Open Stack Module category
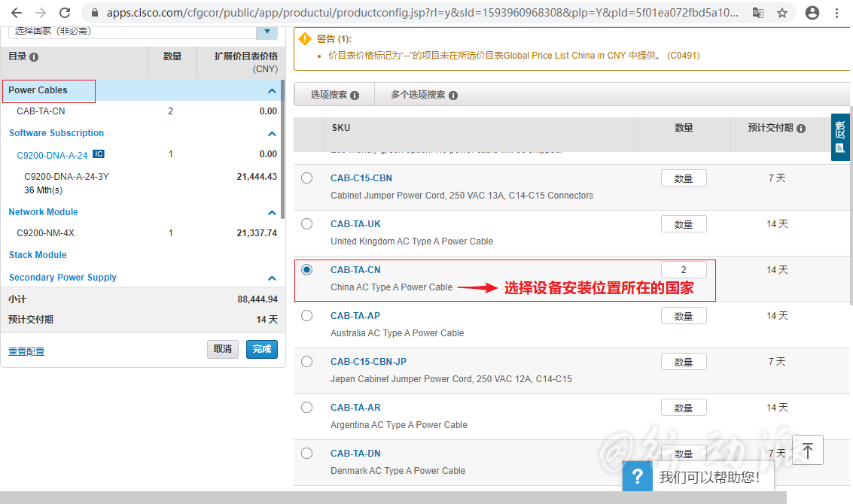This screenshot has width=853, height=504. (x=38, y=255)
